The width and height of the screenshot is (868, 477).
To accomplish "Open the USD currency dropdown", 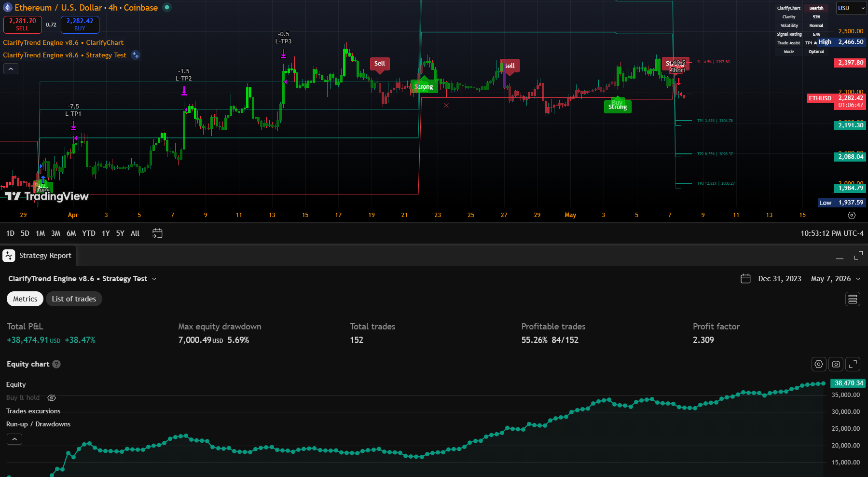I will click(852, 8).
